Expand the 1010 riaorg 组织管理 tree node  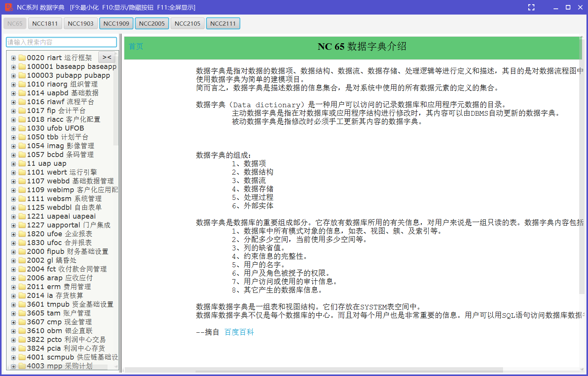point(13,84)
